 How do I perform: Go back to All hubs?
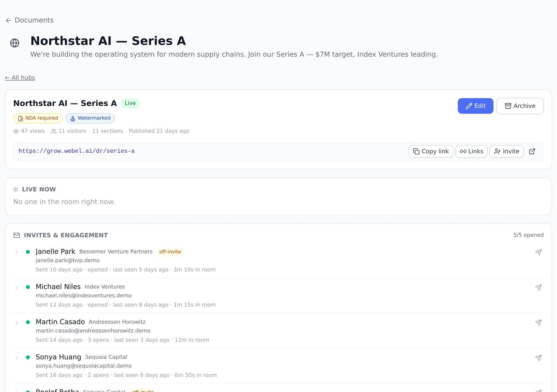[20, 78]
